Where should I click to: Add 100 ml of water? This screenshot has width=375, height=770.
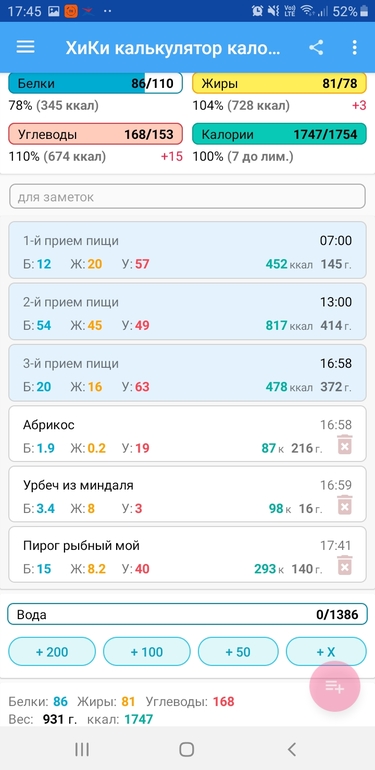point(146,652)
